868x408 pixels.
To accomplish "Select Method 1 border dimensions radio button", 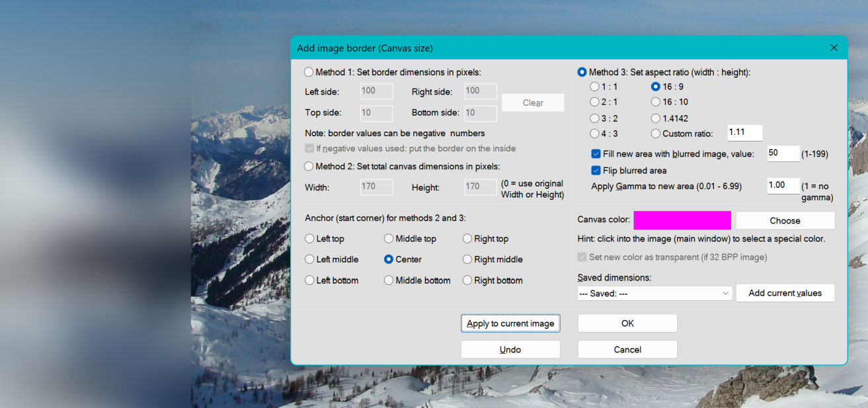I will pyautogui.click(x=309, y=72).
